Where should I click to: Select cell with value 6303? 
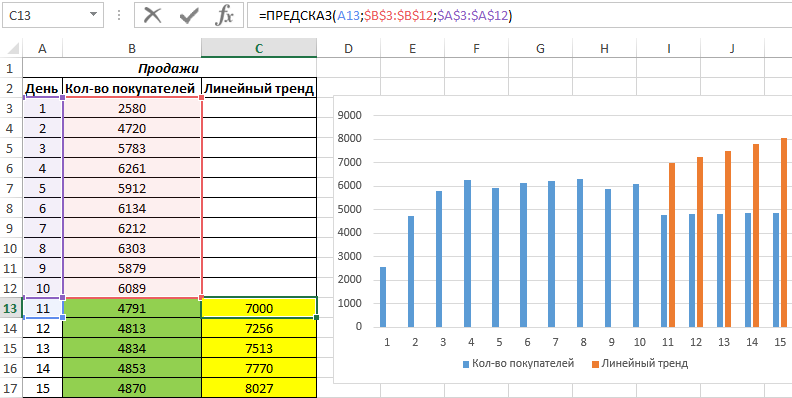tap(132, 248)
